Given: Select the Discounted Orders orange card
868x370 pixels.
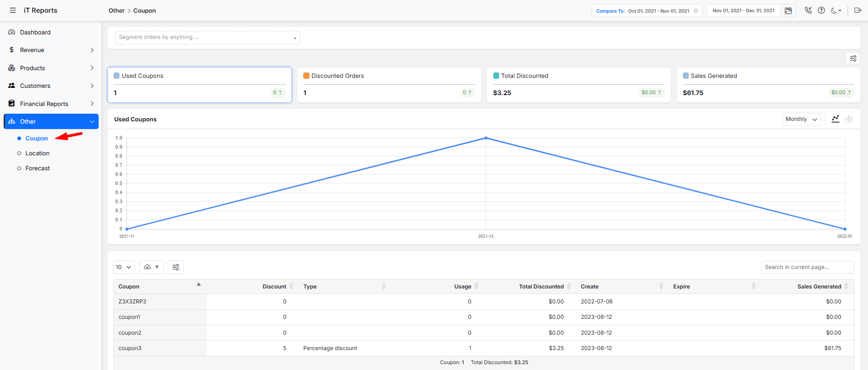Looking at the screenshot, I should coord(389,85).
